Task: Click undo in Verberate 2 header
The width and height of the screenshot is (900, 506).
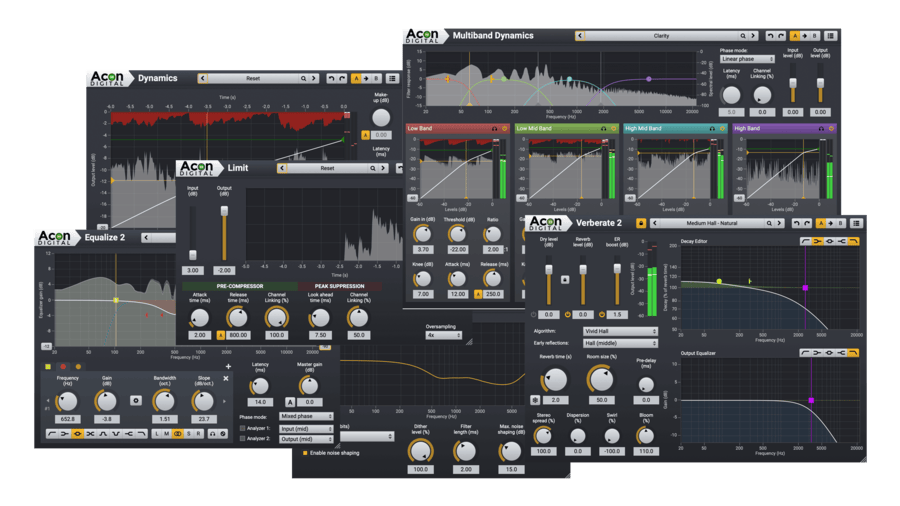Action: pyautogui.click(x=797, y=223)
